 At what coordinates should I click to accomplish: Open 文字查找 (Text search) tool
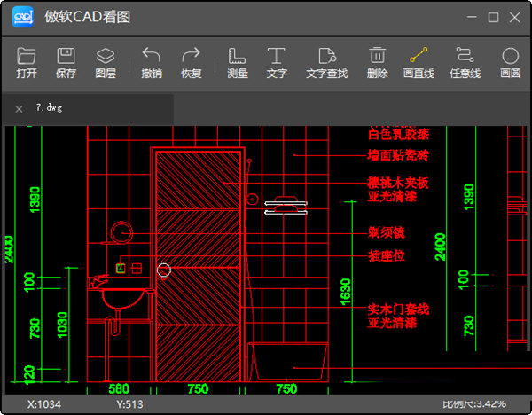pyautogui.click(x=326, y=62)
